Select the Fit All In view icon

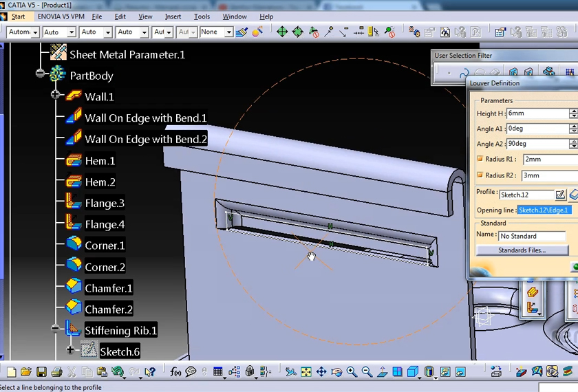click(x=306, y=372)
